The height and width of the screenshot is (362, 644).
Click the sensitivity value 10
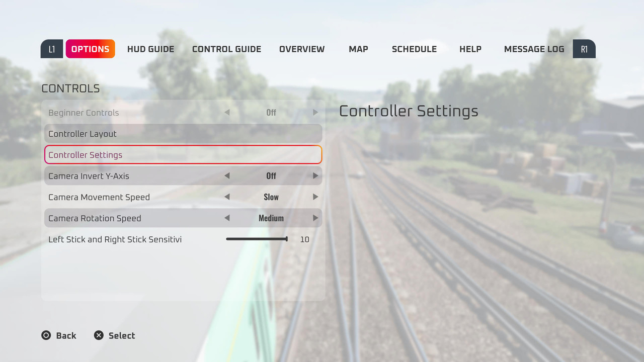[x=304, y=239]
